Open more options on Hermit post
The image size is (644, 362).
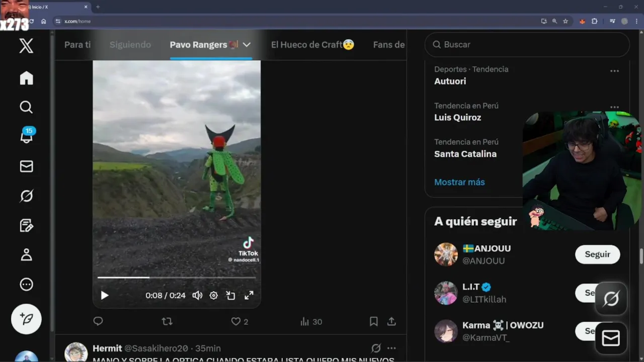(x=391, y=348)
